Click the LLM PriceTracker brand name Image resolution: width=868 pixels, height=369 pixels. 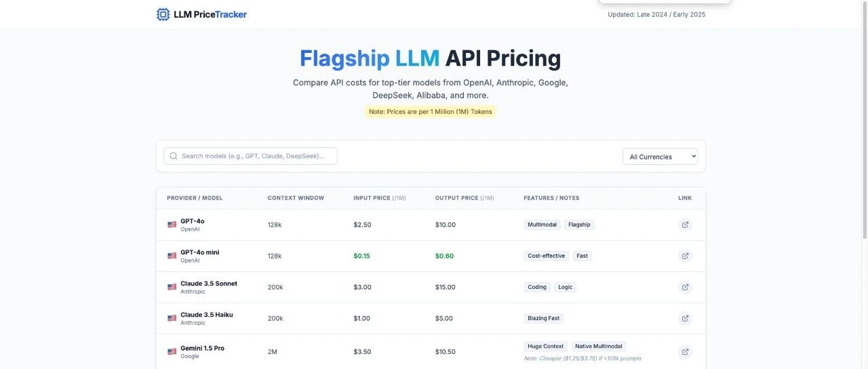tap(210, 14)
